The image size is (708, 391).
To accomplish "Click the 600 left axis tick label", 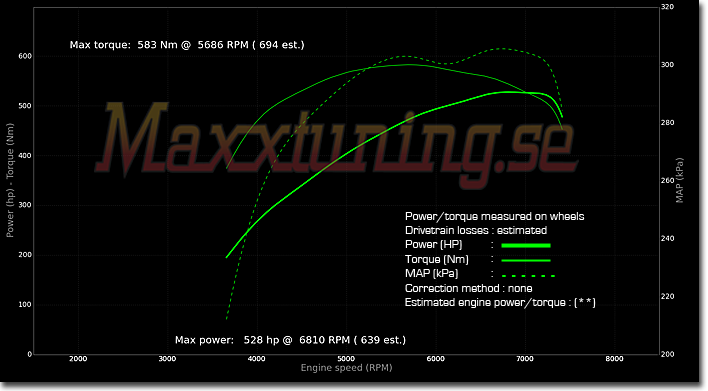I will tap(25, 56).
